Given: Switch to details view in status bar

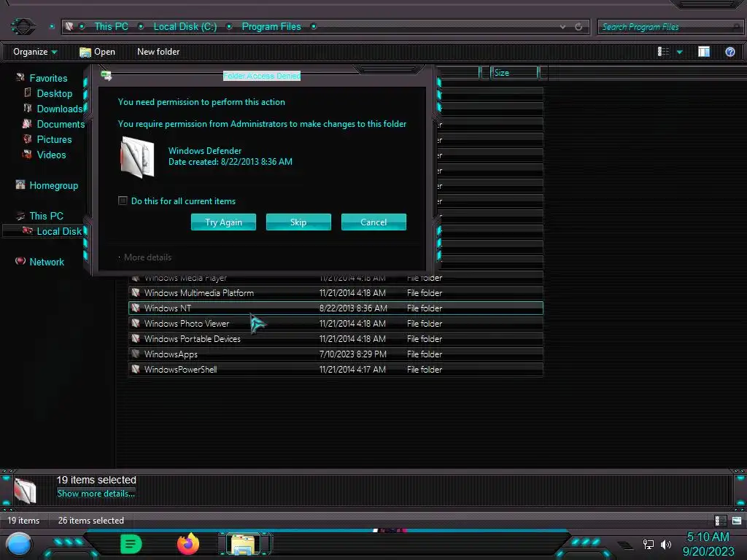Looking at the screenshot, I should click(720, 521).
